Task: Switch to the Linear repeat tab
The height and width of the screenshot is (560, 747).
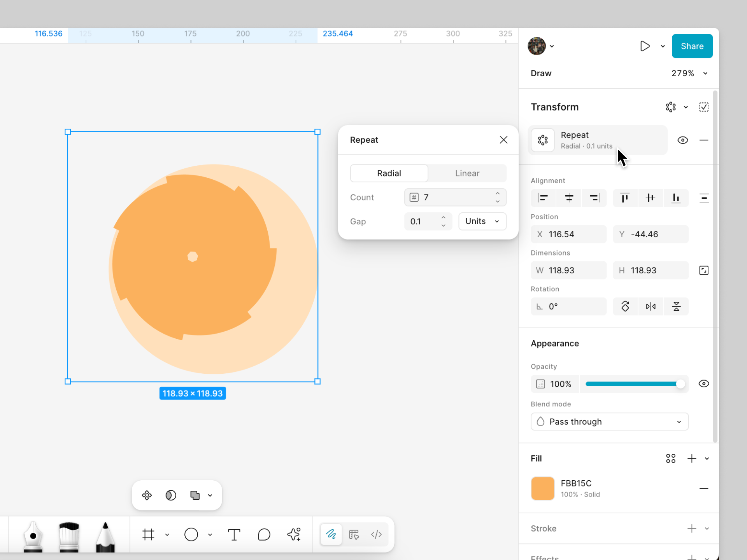Action: [x=467, y=173]
